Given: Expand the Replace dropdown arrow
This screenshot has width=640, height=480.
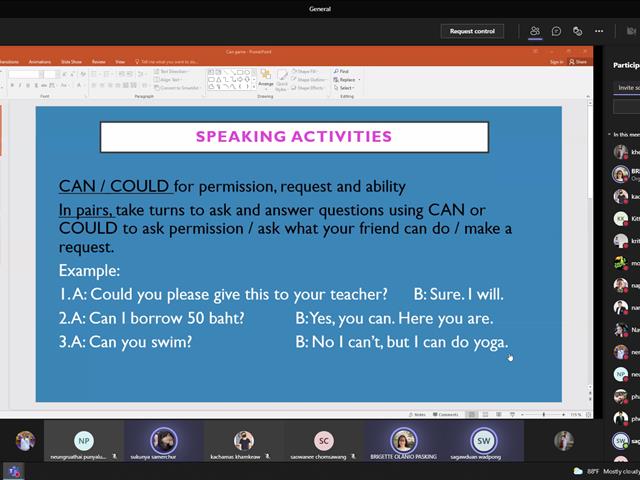Looking at the screenshot, I should 359,80.
